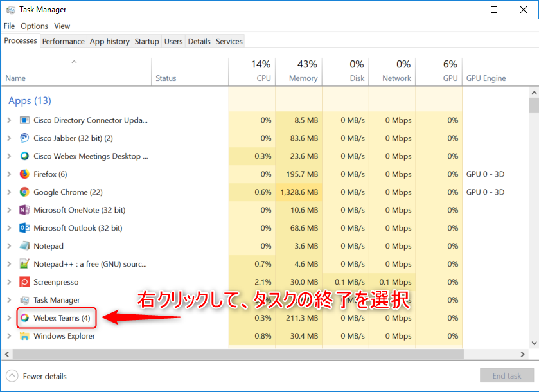Click the Microsoft Outlook icon

click(x=24, y=227)
